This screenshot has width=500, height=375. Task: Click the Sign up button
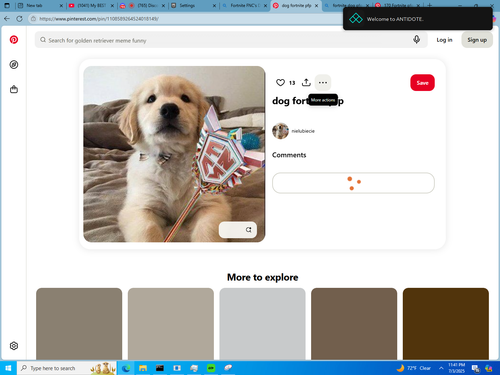click(x=477, y=40)
